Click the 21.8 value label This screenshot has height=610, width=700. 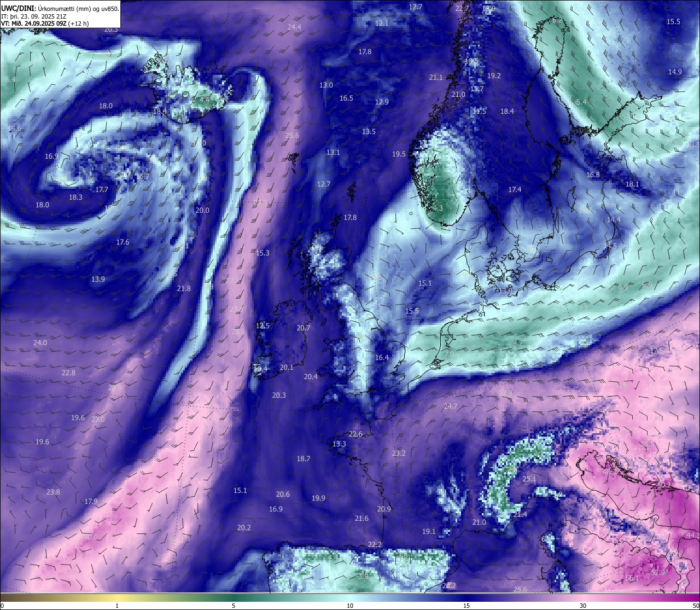click(184, 288)
